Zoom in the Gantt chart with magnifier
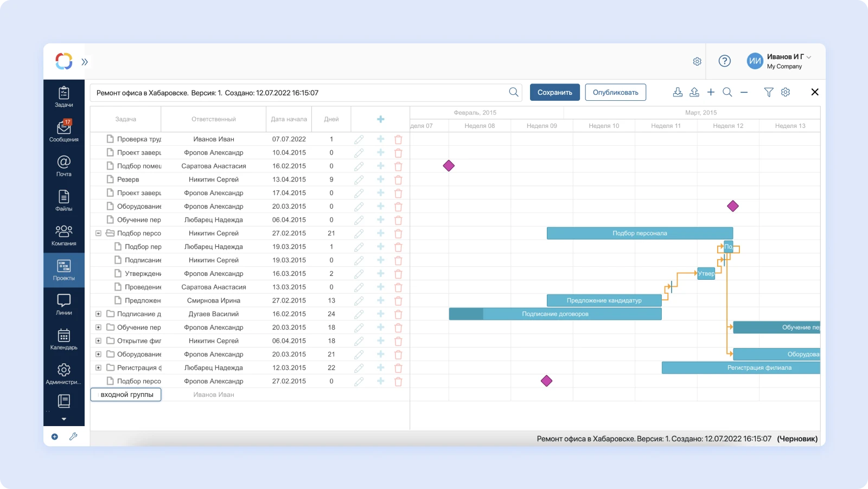This screenshot has height=489, width=868. (x=727, y=92)
